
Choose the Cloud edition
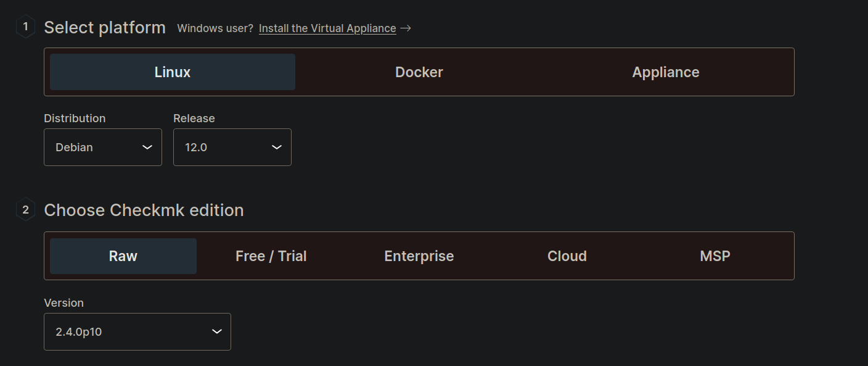click(567, 256)
